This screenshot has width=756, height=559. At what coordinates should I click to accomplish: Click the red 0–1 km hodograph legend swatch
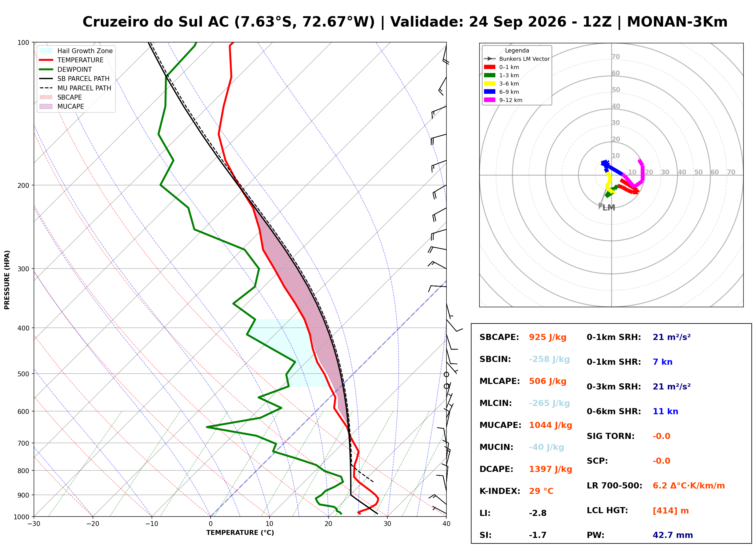coord(490,67)
